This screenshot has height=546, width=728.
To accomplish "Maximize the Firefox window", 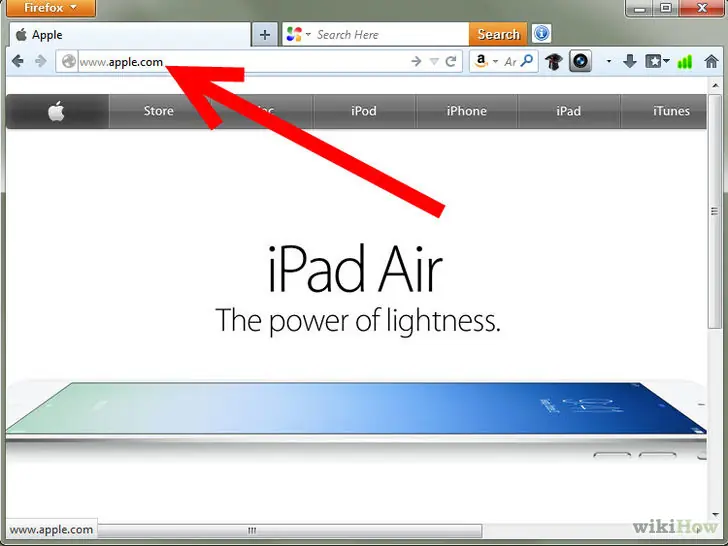I will pyautogui.click(x=666, y=8).
